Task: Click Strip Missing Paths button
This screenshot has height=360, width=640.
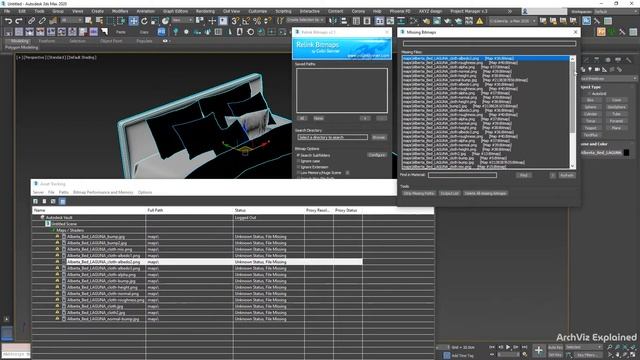Action: [419, 193]
